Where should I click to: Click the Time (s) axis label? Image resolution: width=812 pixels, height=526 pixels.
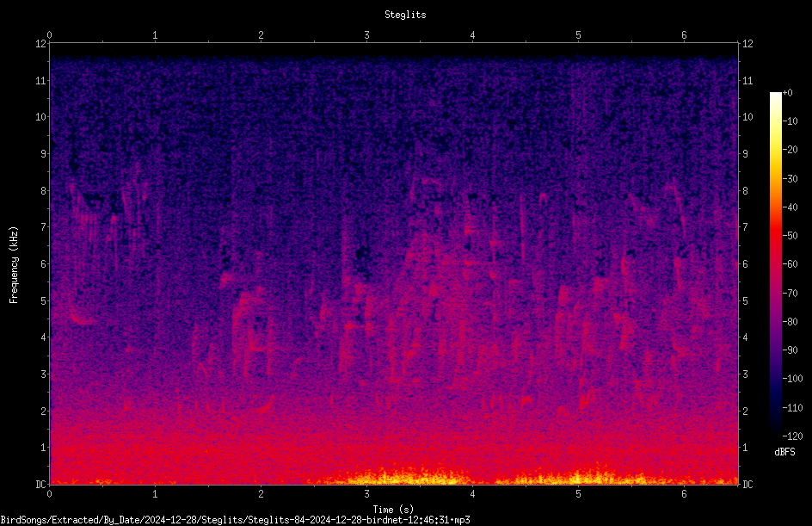pos(393,510)
